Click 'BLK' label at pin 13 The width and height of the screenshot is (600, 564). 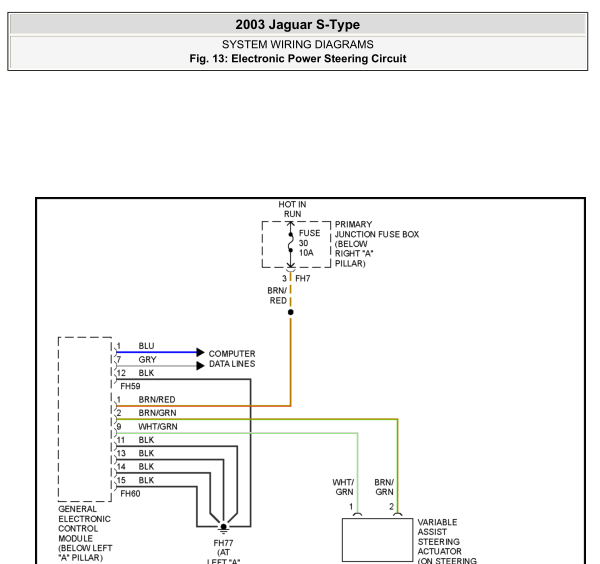point(146,453)
